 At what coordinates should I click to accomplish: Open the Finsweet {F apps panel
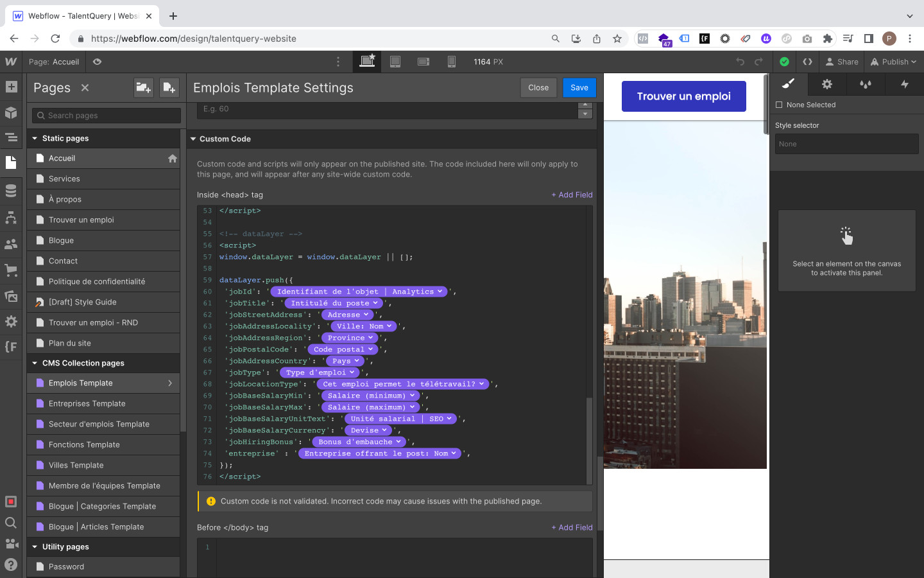coord(11,347)
